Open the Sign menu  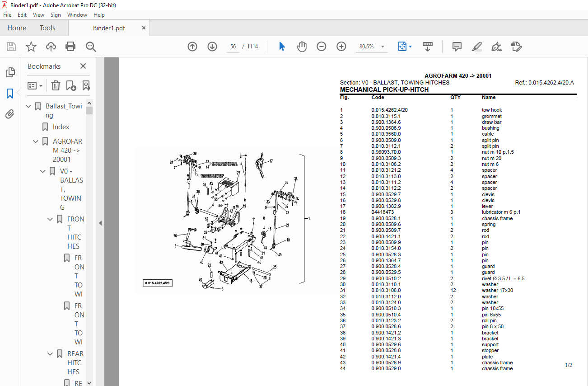click(56, 15)
